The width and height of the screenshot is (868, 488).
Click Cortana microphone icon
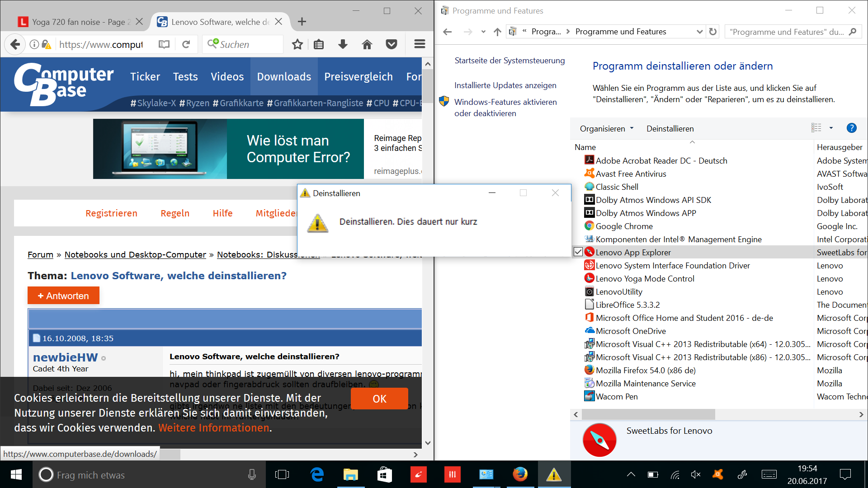click(252, 474)
